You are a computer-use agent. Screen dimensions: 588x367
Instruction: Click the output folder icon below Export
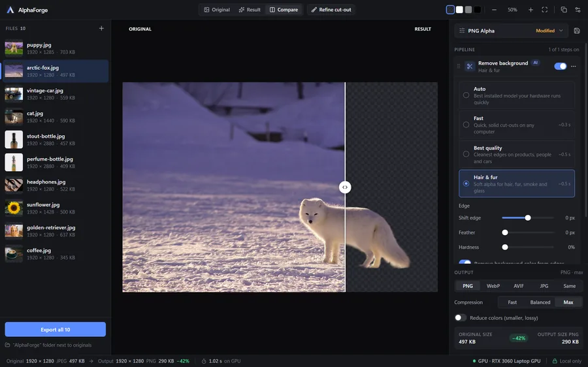point(7,345)
